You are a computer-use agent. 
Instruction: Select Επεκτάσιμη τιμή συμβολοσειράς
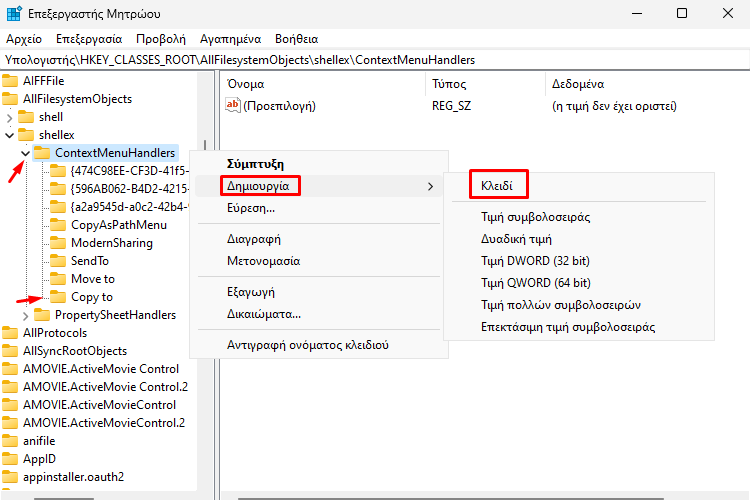pyautogui.click(x=579, y=327)
